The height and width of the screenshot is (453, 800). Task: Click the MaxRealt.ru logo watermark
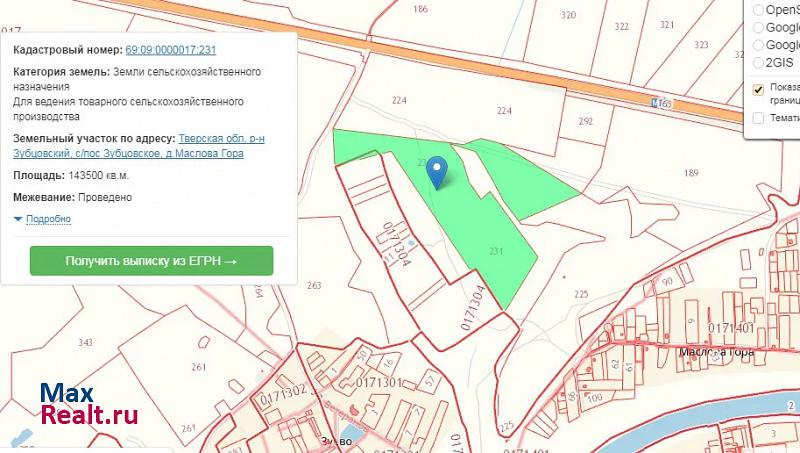(89, 404)
